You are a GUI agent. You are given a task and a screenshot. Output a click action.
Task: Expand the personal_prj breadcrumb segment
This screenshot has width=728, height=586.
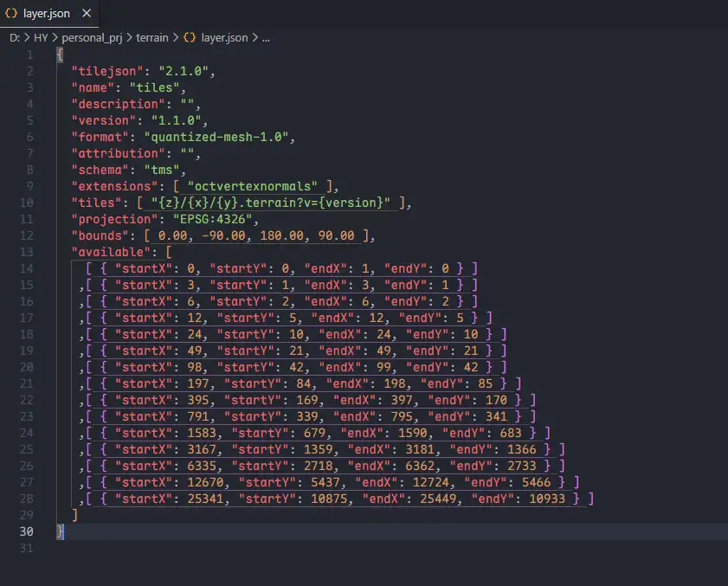click(91, 38)
